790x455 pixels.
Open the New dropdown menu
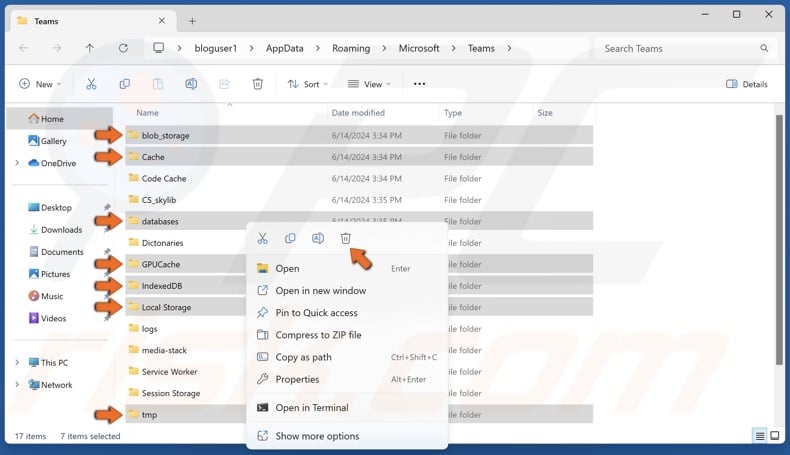pyautogui.click(x=40, y=84)
